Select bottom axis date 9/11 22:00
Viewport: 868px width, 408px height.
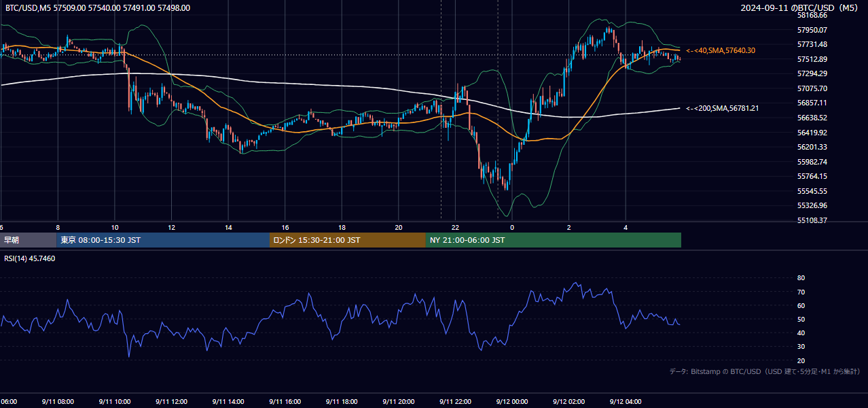click(455, 402)
